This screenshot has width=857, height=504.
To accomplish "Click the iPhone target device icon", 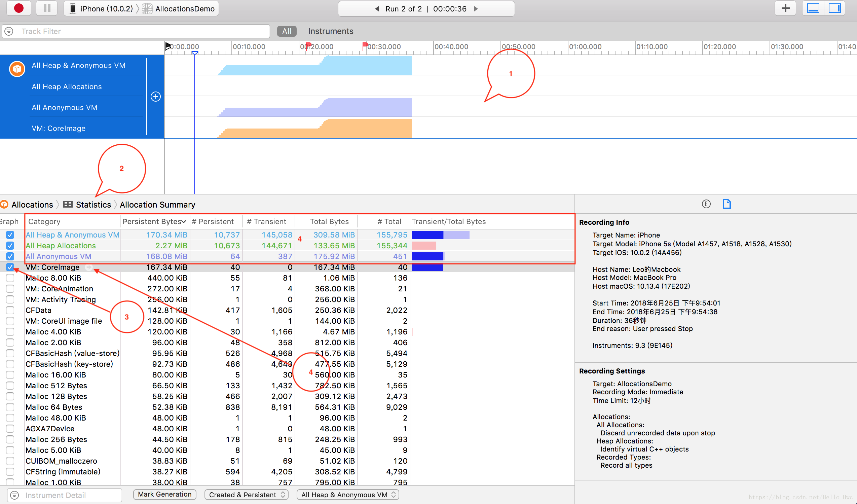I will click(x=72, y=8).
